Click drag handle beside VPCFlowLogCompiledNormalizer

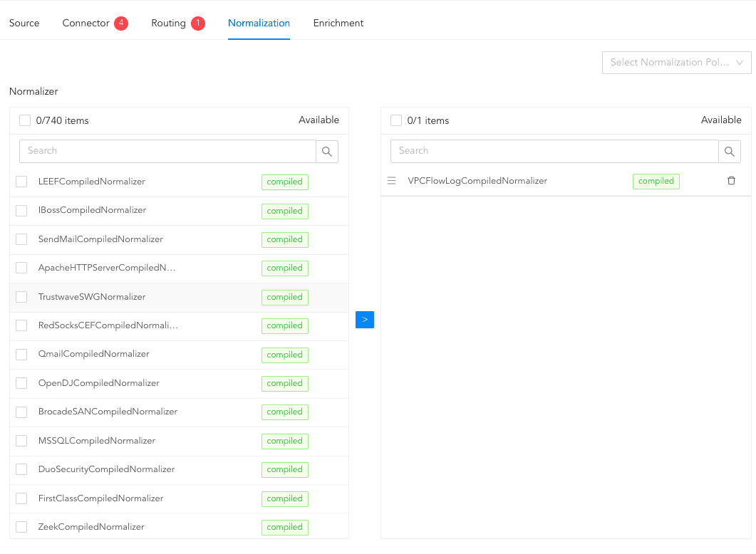[x=391, y=181]
